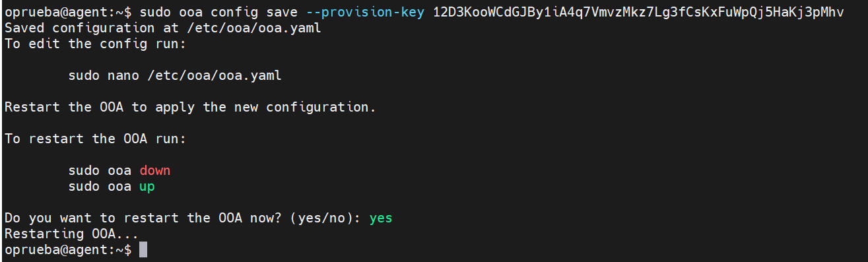868x262 pixels.
Task: Click sudo ooa before the red down
Action: click(100, 170)
